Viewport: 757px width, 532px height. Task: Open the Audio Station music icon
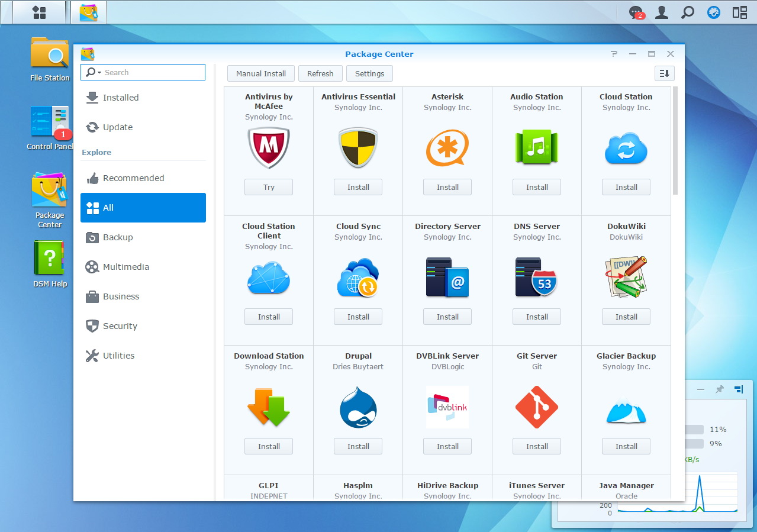click(x=537, y=148)
